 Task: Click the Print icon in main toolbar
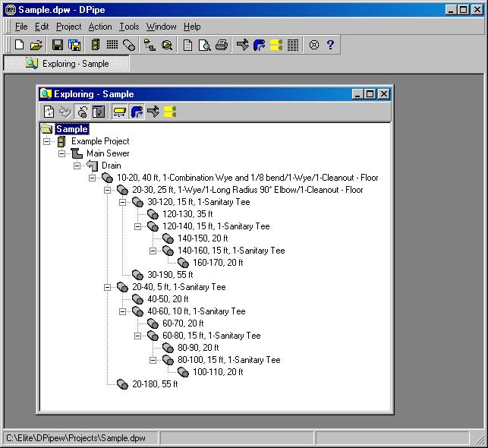point(221,46)
